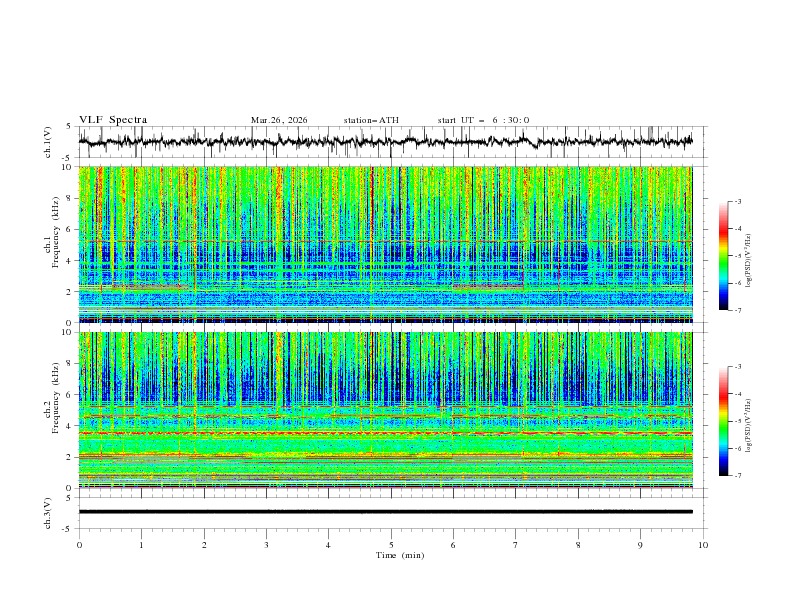The height and width of the screenshot is (612, 792).
Task: Click the "0" tick on the time axis
Action: tap(79, 545)
